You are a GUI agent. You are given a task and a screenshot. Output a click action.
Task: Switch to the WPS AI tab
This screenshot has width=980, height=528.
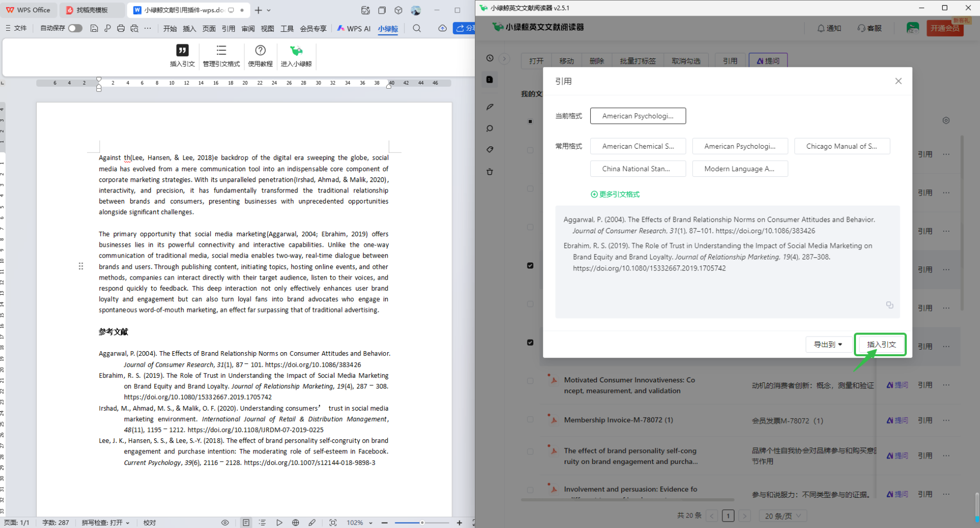(x=354, y=29)
